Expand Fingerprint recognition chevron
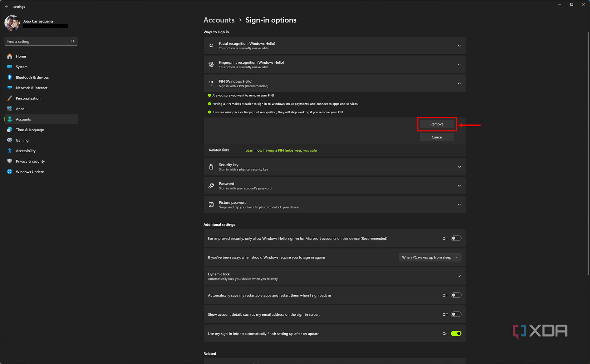The width and height of the screenshot is (590, 364). click(459, 65)
